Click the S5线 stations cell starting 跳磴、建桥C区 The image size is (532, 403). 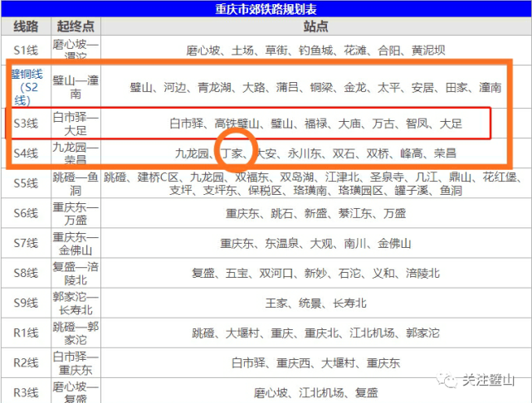[315, 183]
